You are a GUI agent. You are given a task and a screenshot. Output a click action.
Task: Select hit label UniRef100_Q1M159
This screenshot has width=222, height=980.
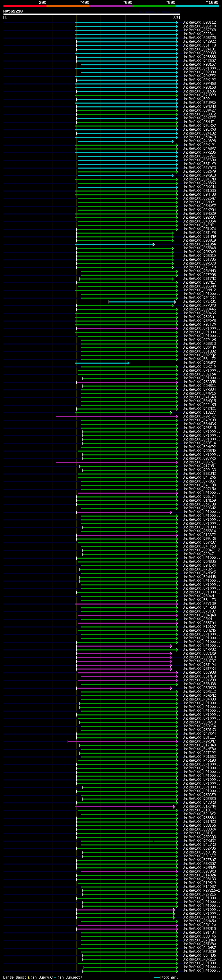(199, 501)
